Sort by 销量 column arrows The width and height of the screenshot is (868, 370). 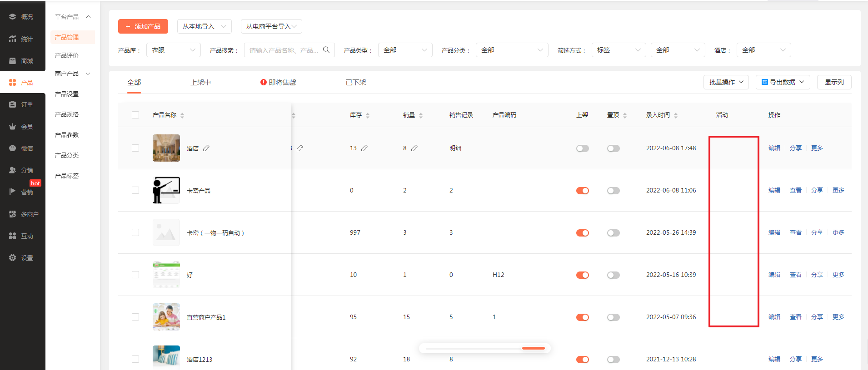(x=421, y=115)
